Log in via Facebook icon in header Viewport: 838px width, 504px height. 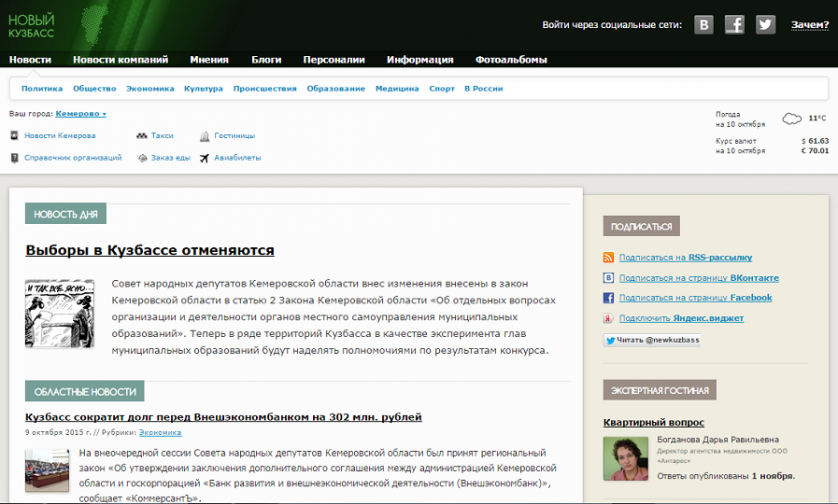(x=734, y=25)
